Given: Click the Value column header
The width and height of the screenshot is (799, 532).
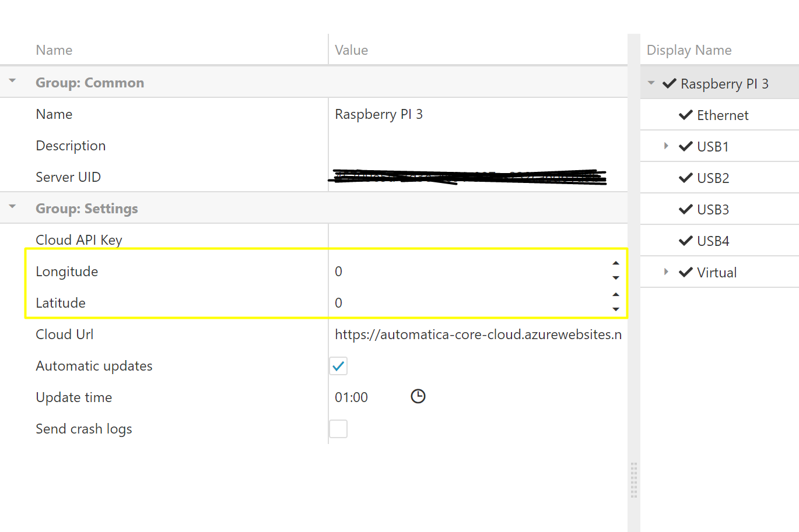Looking at the screenshot, I should click(x=351, y=50).
